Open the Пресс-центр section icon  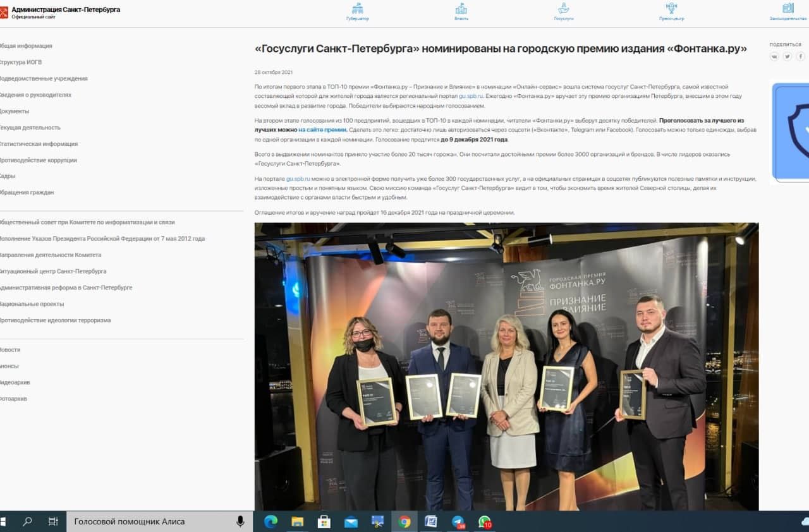tap(671, 8)
